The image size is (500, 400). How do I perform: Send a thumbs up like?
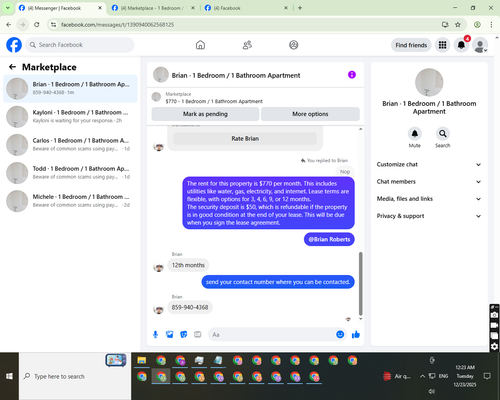click(356, 334)
